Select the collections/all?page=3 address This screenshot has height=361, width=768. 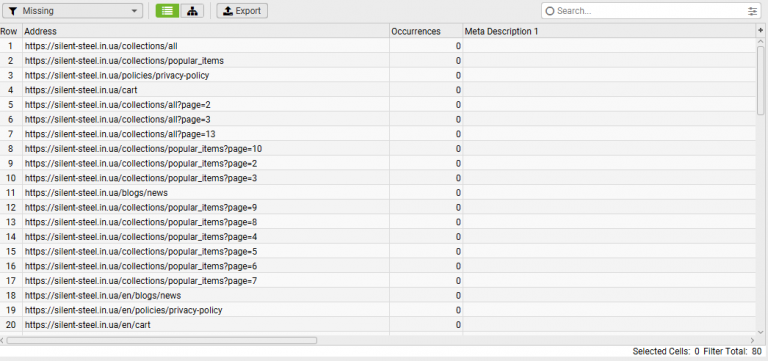click(118, 120)
